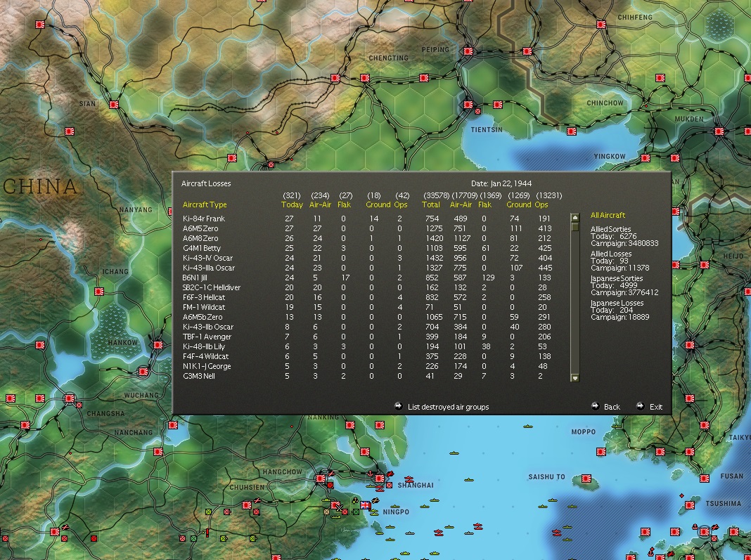Image resolution: width=751 pixels, height=560 pixels.
Task: Sort by the Today column header
Action: point(292,205)
